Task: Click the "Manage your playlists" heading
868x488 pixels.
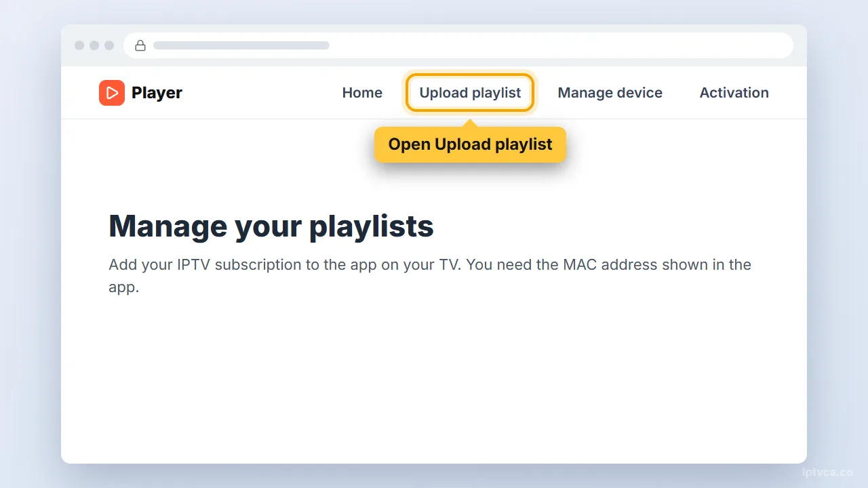Action: point(271,226)
